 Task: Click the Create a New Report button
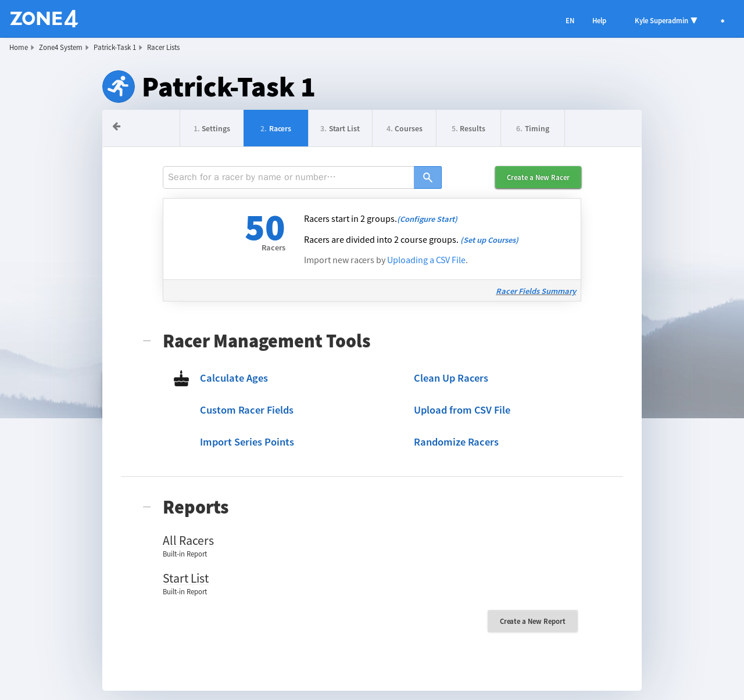532,621
